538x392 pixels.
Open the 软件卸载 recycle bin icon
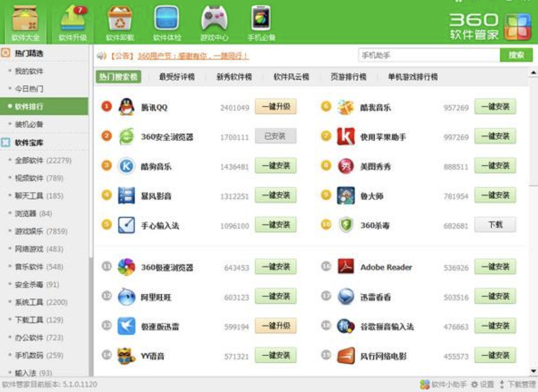pyautogui.click(x=120, y=23)
